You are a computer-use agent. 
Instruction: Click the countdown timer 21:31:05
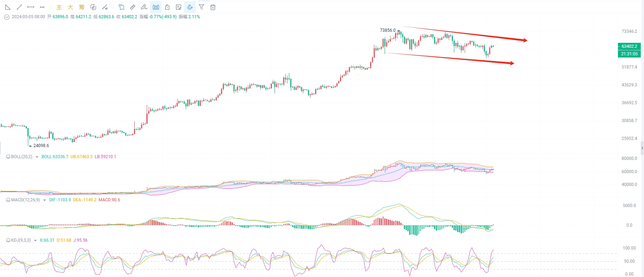pos(629,54)
